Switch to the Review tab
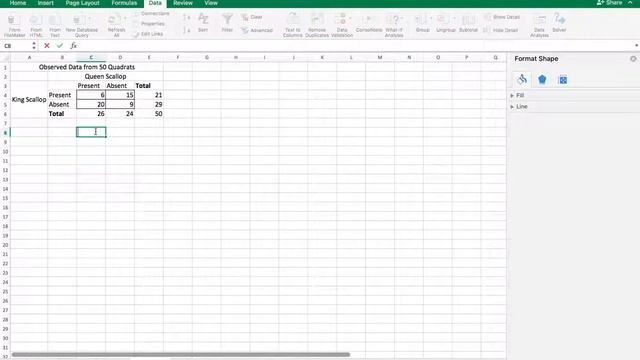The height and width of the screenshot is (360, 640). 183,3
